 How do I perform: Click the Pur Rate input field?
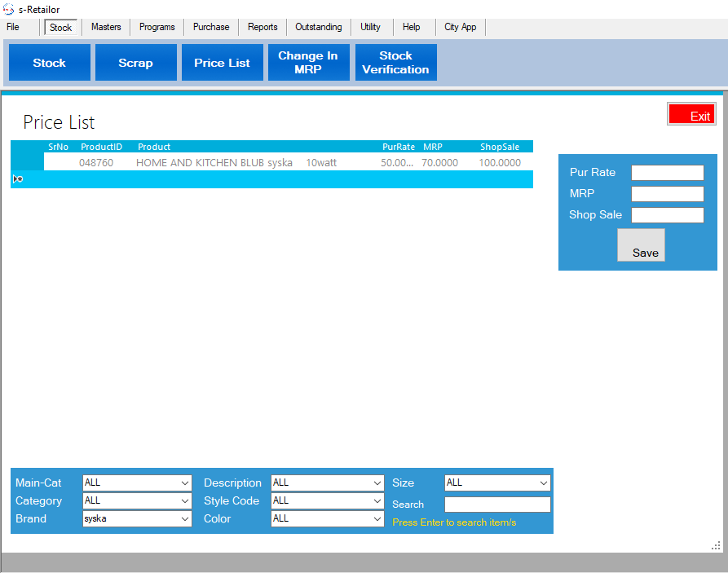pos(667,173)
